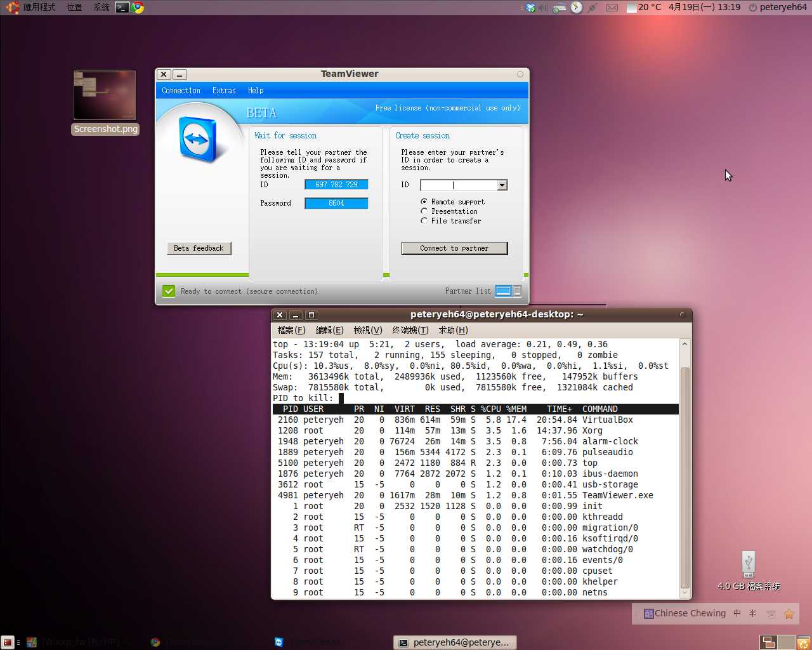Toggle the 中 Chinese/English mode button
The image size is (812, 650).
tap(737, 613)
